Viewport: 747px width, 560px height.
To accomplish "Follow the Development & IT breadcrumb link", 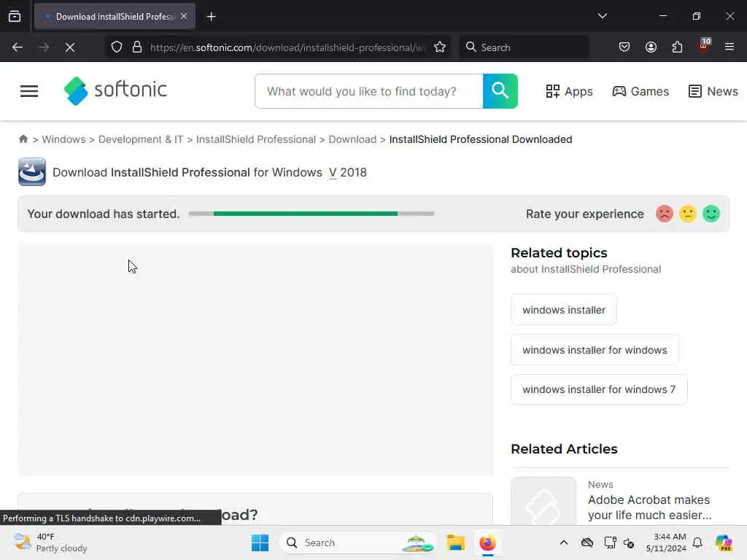I will click(x=141, y=139).
